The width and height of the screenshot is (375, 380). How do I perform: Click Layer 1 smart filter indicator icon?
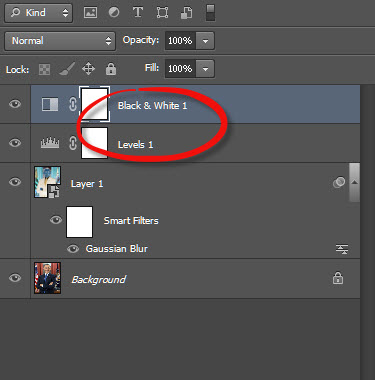tap(339, 182)
